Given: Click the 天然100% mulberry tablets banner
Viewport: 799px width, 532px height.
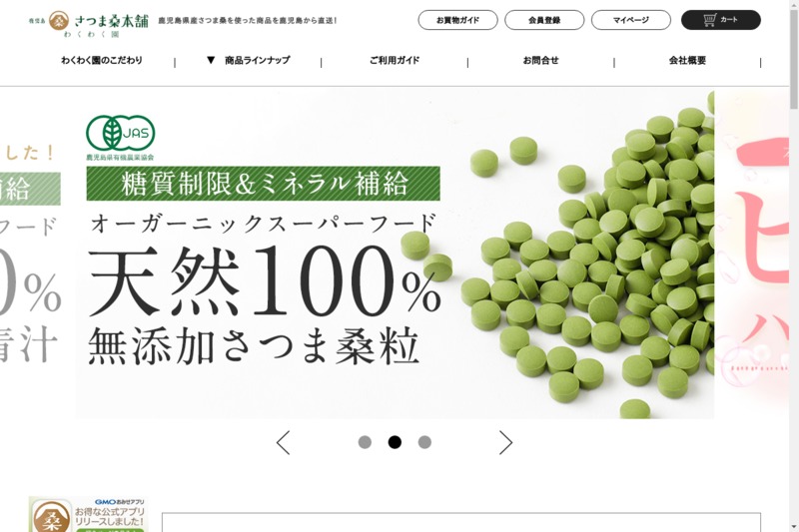Looking at the screenshot, I should pos(395,255).
